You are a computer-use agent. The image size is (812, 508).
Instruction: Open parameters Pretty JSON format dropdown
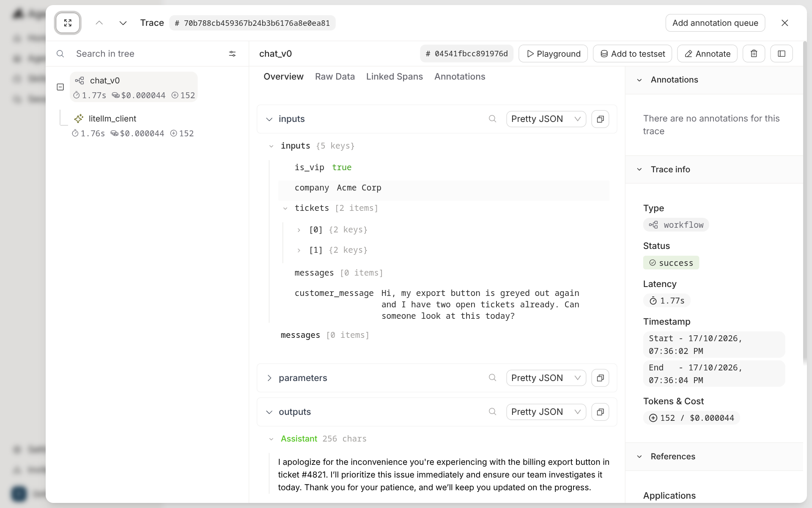546,378
